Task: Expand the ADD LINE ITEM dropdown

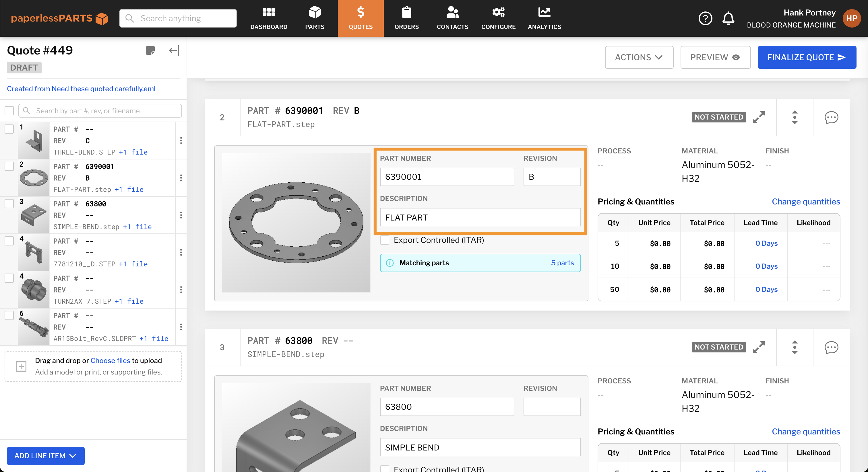Action: (45, 455)
